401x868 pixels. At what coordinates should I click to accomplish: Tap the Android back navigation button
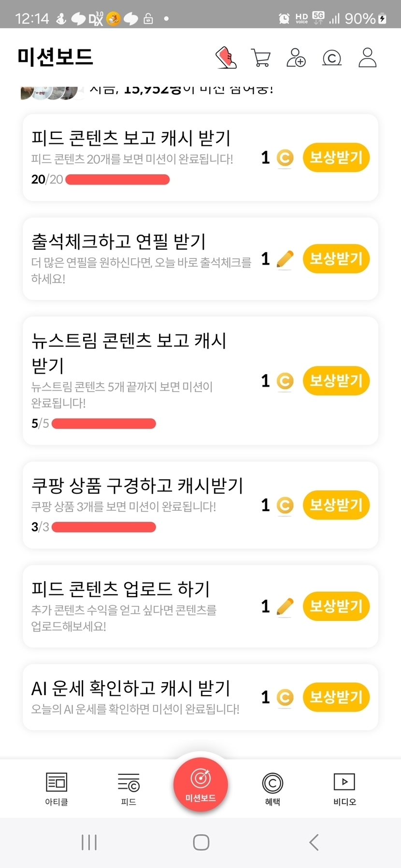[314, 842]
